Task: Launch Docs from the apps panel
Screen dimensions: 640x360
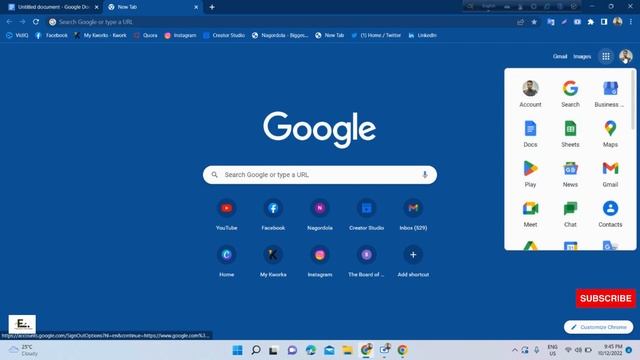Action: pos(530,134)
